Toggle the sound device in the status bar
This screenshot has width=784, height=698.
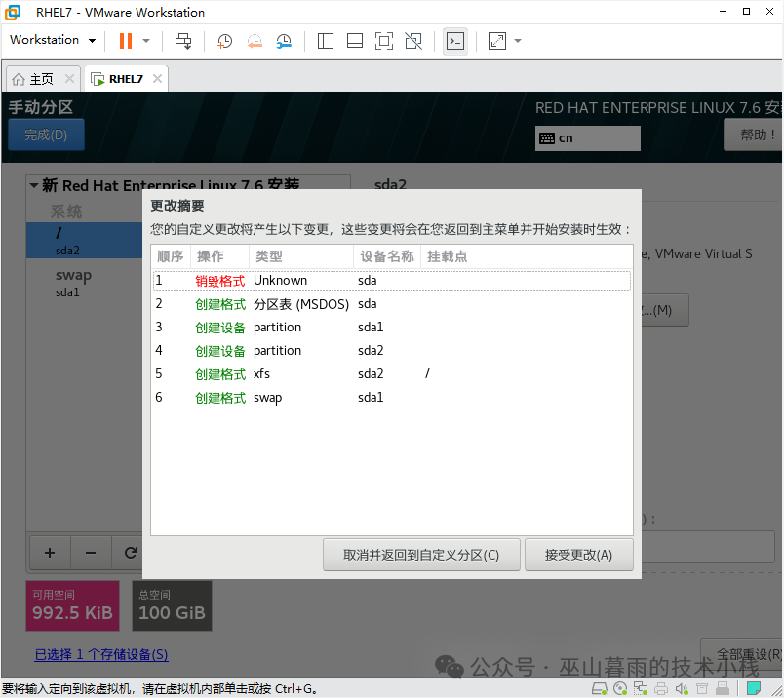click(x=684, y=688)
